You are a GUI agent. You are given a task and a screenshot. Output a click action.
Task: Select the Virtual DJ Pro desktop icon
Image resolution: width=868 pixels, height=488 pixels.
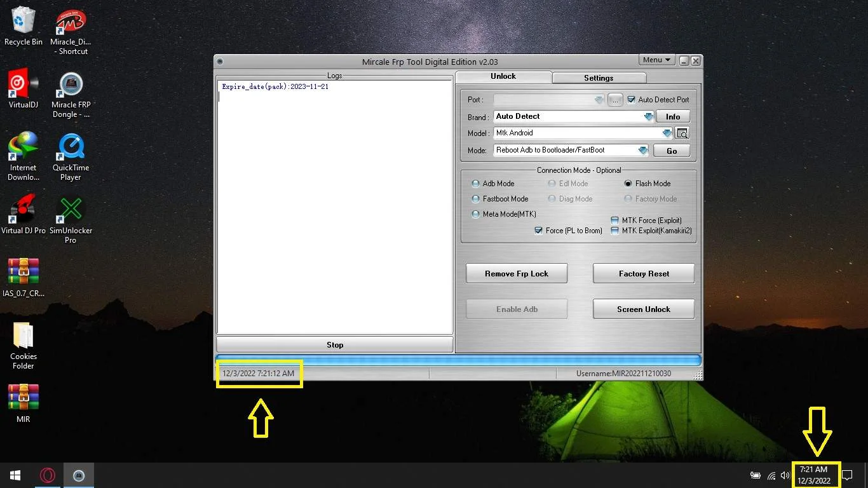pos(24,215)
